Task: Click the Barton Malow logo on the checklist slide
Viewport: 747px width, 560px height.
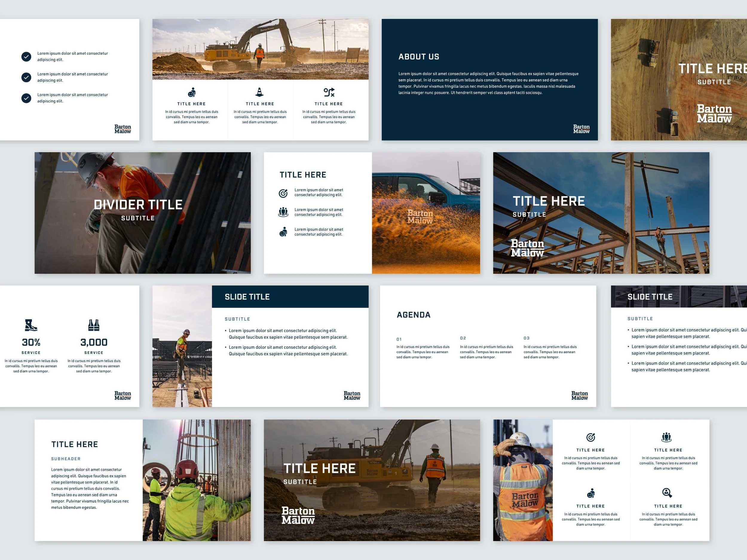Action: point(123,129)
